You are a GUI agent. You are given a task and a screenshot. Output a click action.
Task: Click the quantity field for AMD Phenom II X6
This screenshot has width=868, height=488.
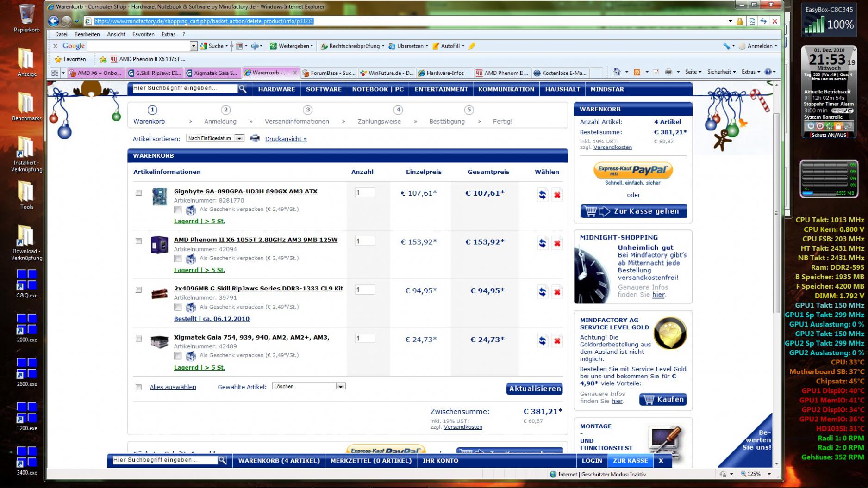coord(365,241)
